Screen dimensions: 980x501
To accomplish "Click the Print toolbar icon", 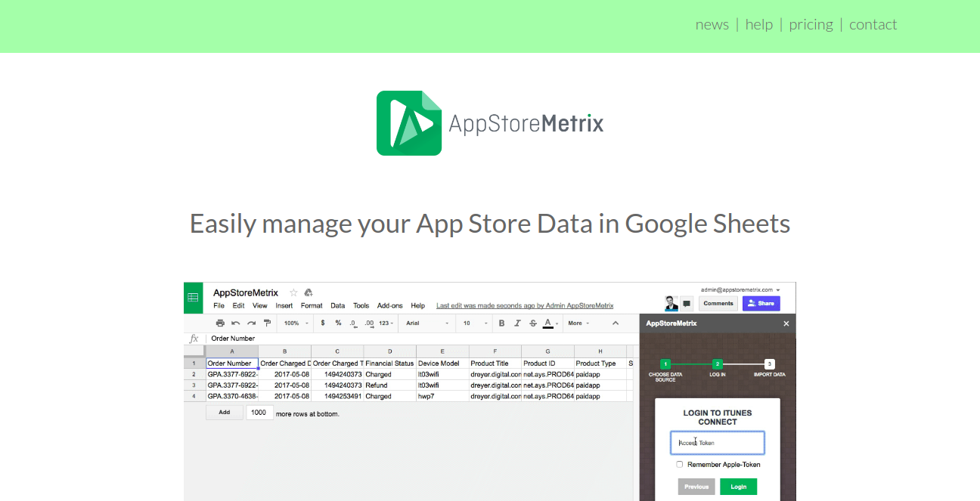I will point(220,323).
